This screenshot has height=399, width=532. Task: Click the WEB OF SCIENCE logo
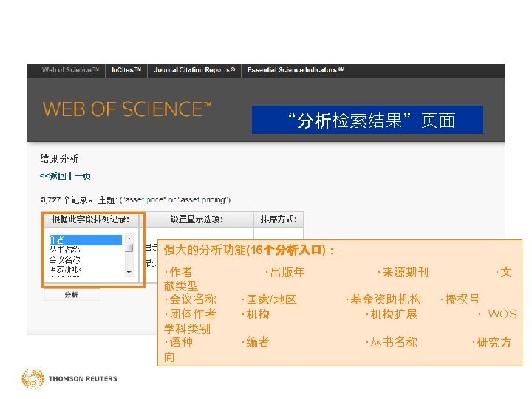click(x=127, y=109)
